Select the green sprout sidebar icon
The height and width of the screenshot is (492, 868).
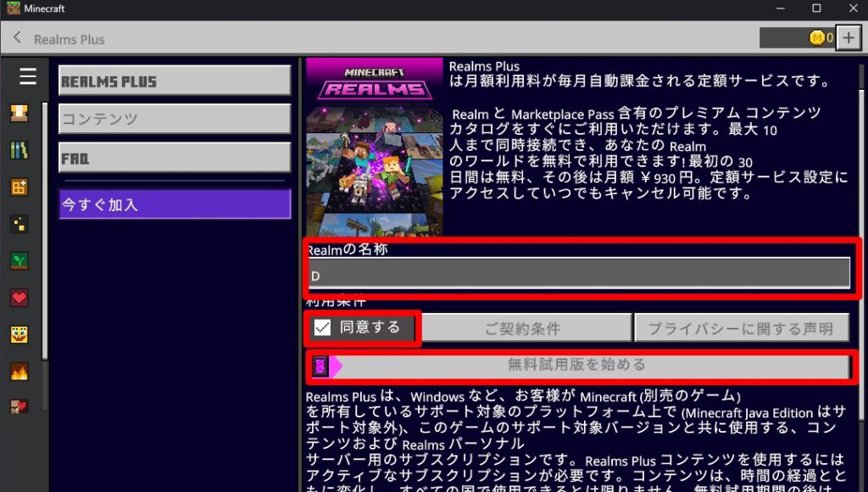(19, 261)
